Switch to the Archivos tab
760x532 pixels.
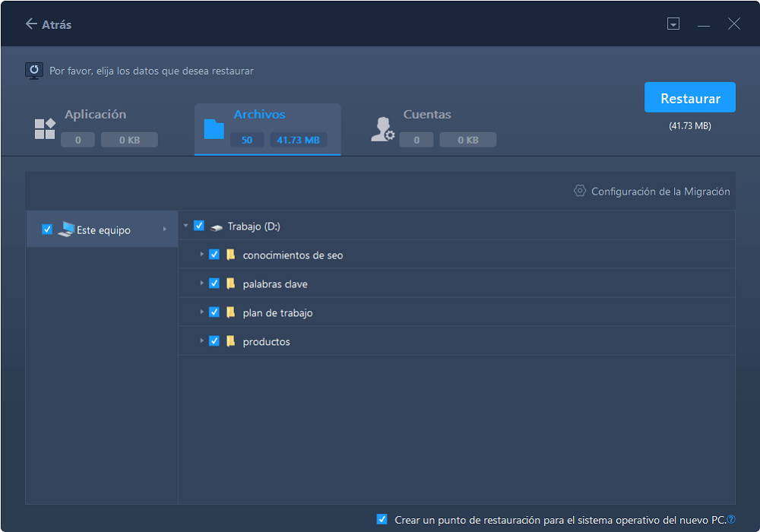268,129
